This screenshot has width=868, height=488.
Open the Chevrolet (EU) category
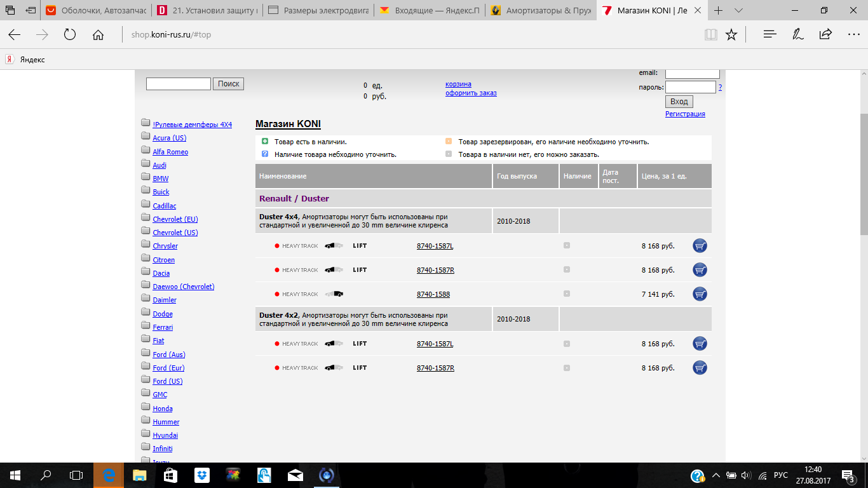[175, 219]
